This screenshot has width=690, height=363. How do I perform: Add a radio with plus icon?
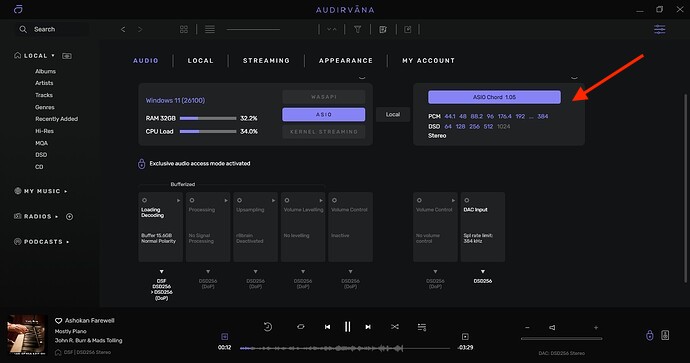point(70,216)
